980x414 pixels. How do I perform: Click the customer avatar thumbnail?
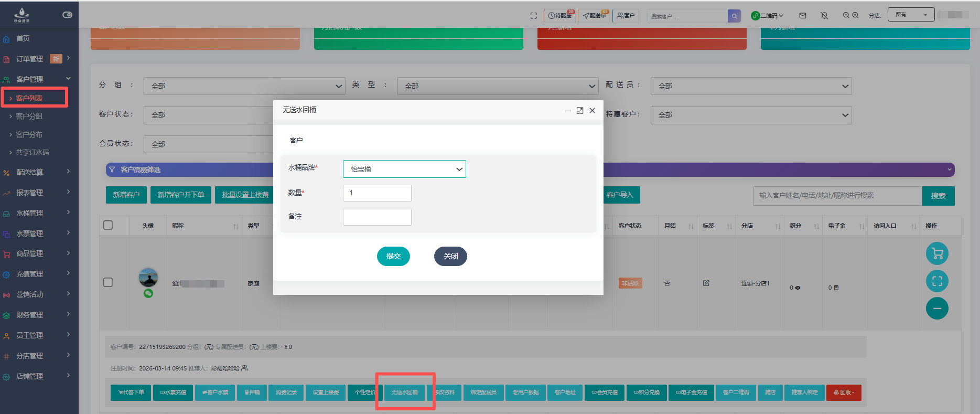pyautogui.click(x=148, y=277)
